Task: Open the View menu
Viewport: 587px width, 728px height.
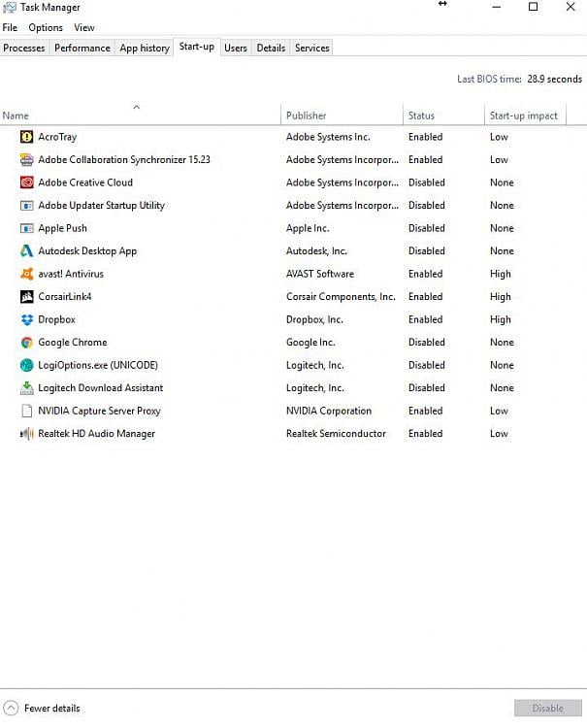Action: [84, 27]
